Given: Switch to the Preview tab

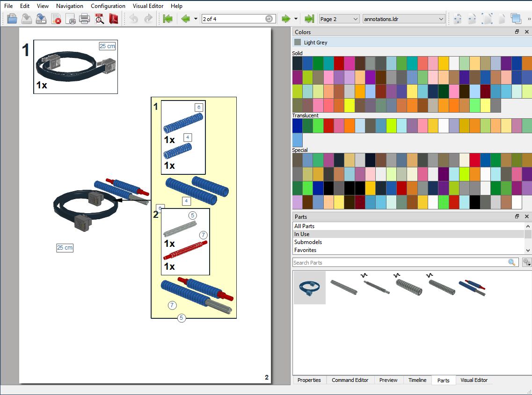Looking at the screenshot, I should coord(388,380).
